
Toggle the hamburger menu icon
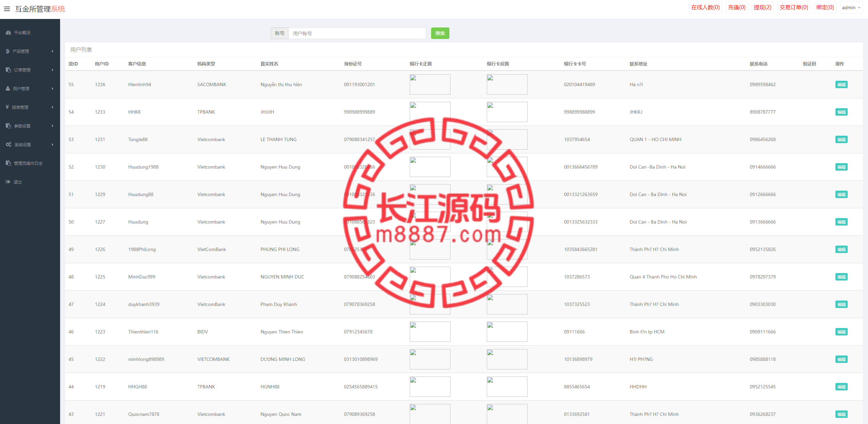(x=7, y=9)
